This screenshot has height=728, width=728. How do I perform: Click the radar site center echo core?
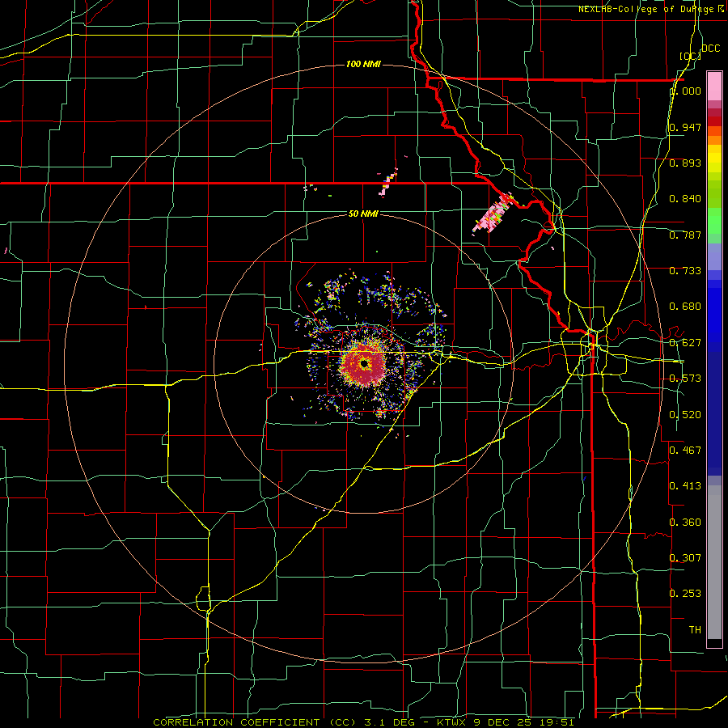365,363
